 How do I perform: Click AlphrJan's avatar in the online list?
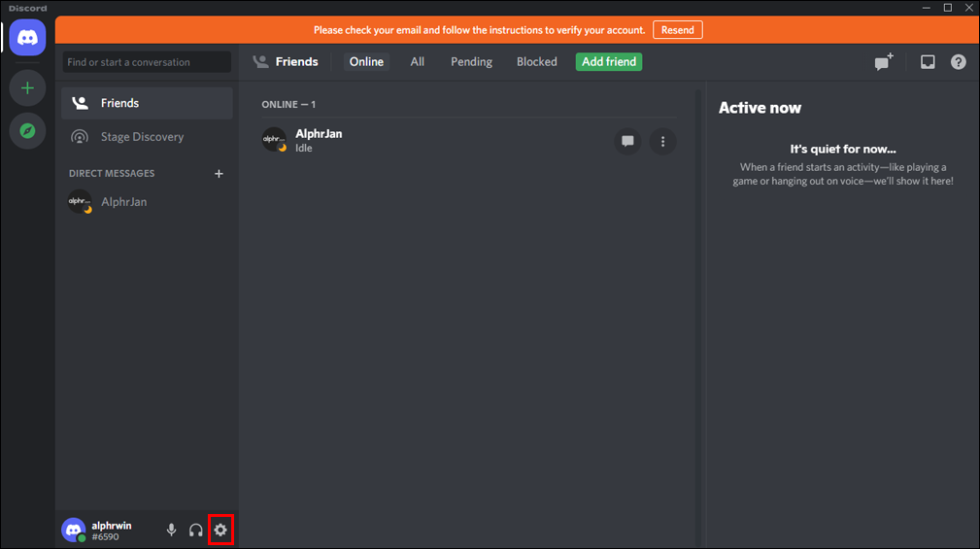(x=274, y=140)
